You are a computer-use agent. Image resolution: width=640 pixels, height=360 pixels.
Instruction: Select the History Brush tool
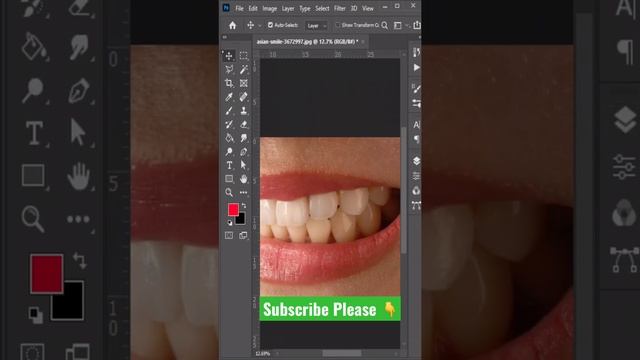point(229,124)
